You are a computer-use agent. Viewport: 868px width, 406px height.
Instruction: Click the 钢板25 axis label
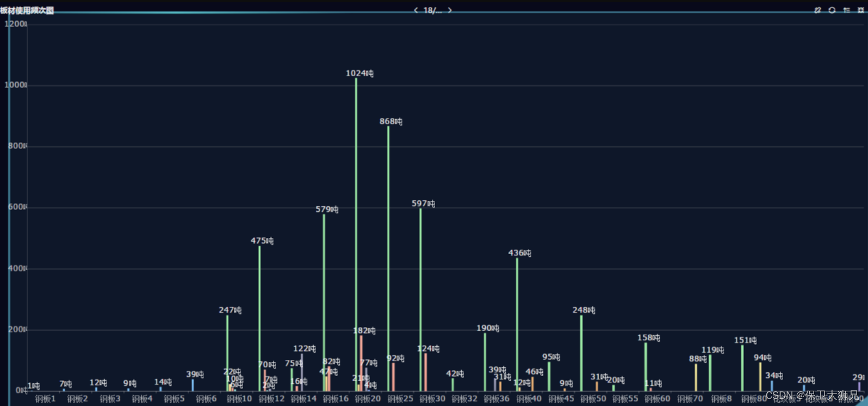coord(400,399)
